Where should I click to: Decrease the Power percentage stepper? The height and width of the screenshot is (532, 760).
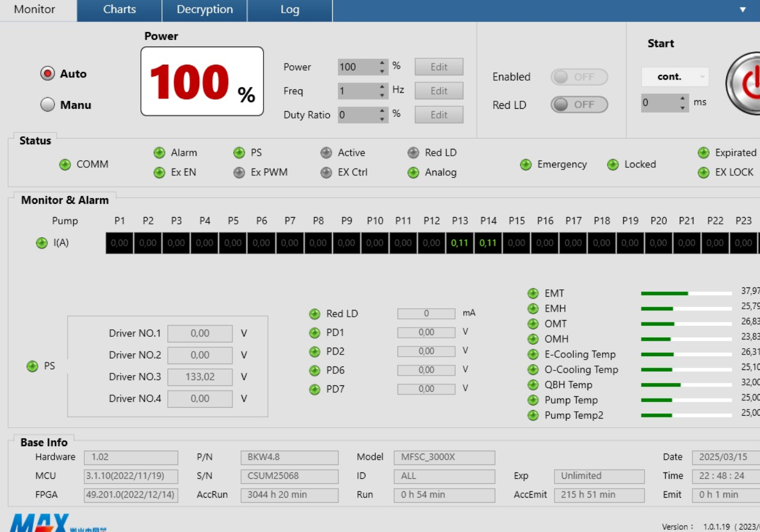[x=382, y=71]
